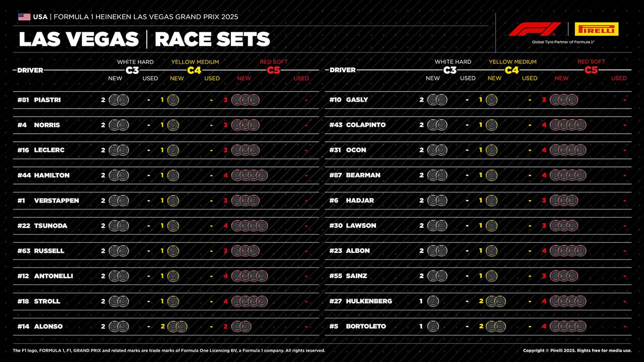Click Colapinto's red soft tyres
Screen dimensions: 644x362
click(568, 125)
